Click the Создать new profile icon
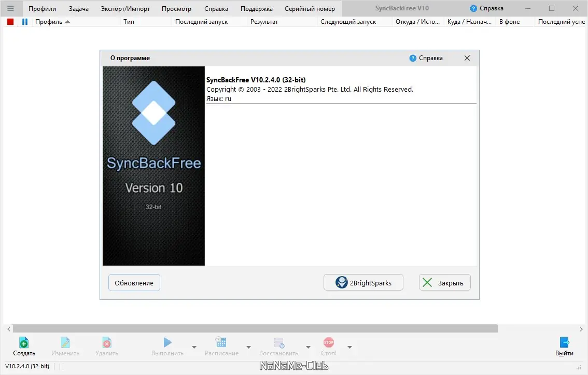The height and width of the screenshot is (375, 588). tap(24, 342)
